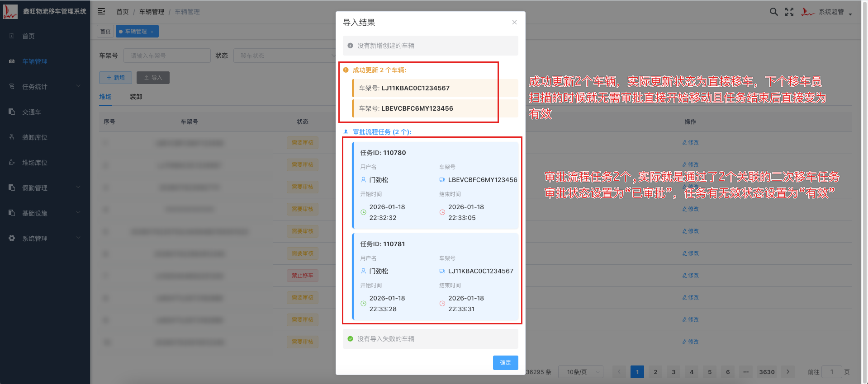
Task: Click the 没有导入失败的车辆 green check icon
Action: click(x=350, y=339)
